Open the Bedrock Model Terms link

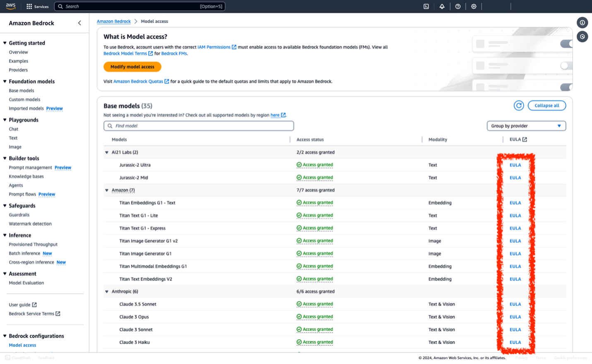pyautogui.click(x=125, y=53)
